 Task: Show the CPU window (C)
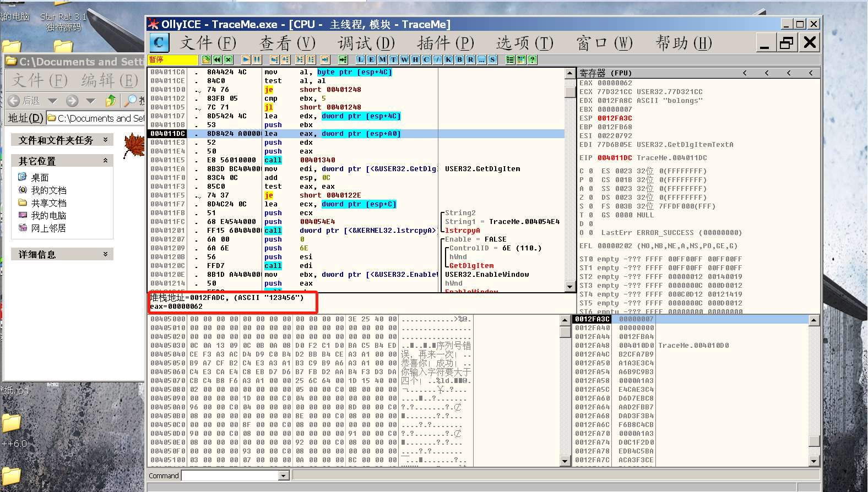click(x=427, y=59)
